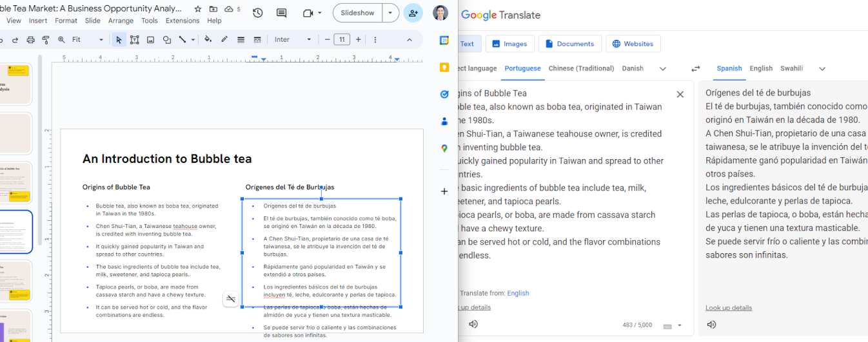This screenshot has width=868, height=342.
Task: Open the View menu
Action: pyautogui.click(x=14, y=21)
